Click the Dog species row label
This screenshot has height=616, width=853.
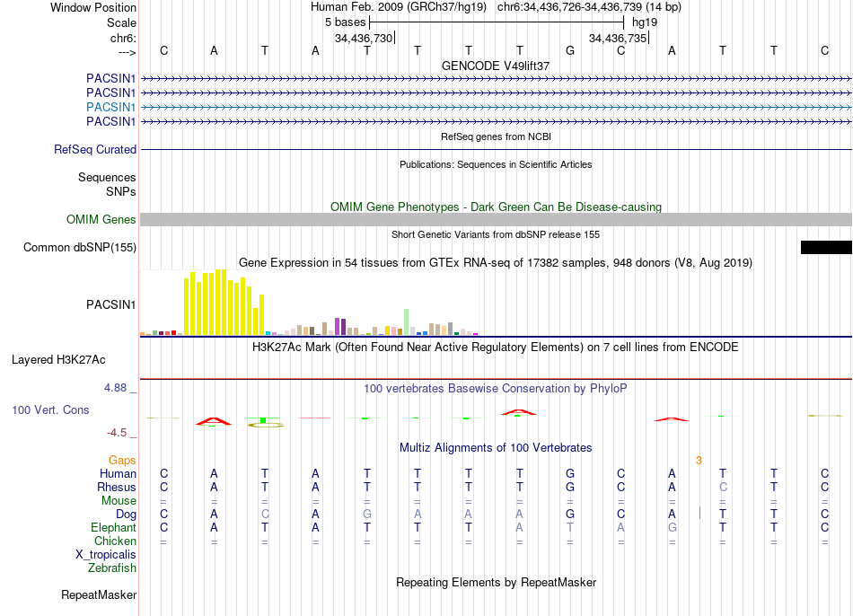pyautogui.click(x=126, y=515)
